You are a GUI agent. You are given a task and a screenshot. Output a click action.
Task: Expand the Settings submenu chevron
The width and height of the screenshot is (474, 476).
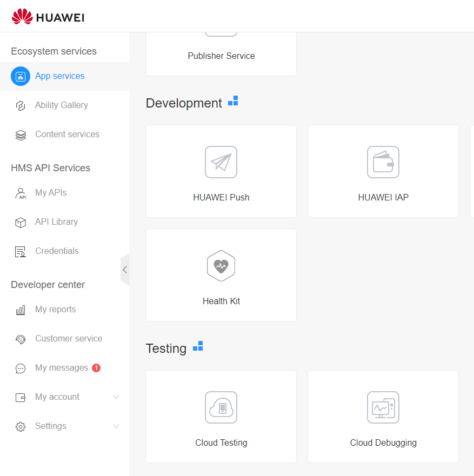coord(116,426)
